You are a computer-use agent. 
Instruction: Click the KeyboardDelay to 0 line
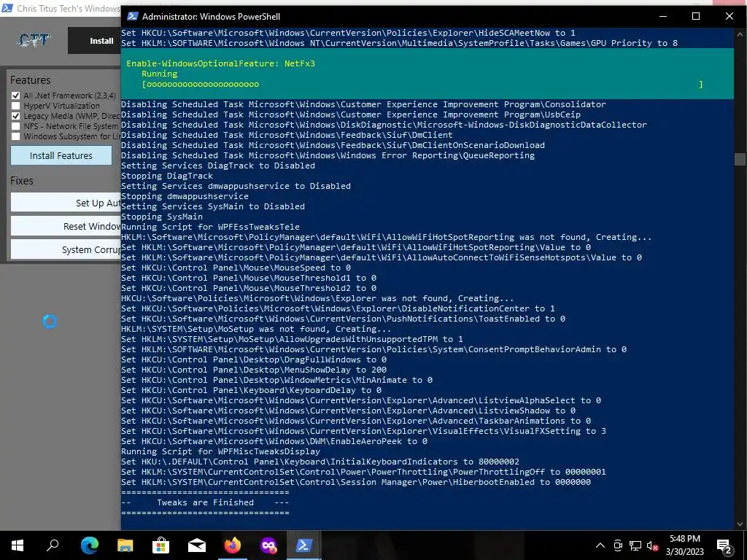[251, 390]
